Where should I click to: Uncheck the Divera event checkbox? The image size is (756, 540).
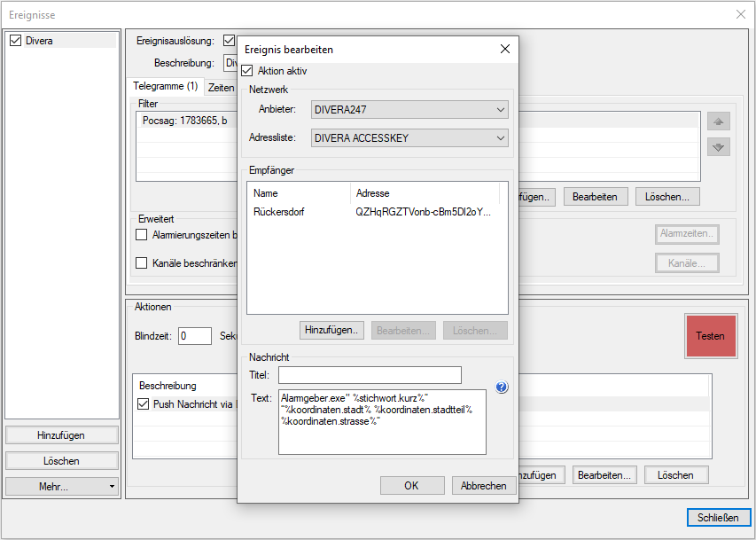15,41
